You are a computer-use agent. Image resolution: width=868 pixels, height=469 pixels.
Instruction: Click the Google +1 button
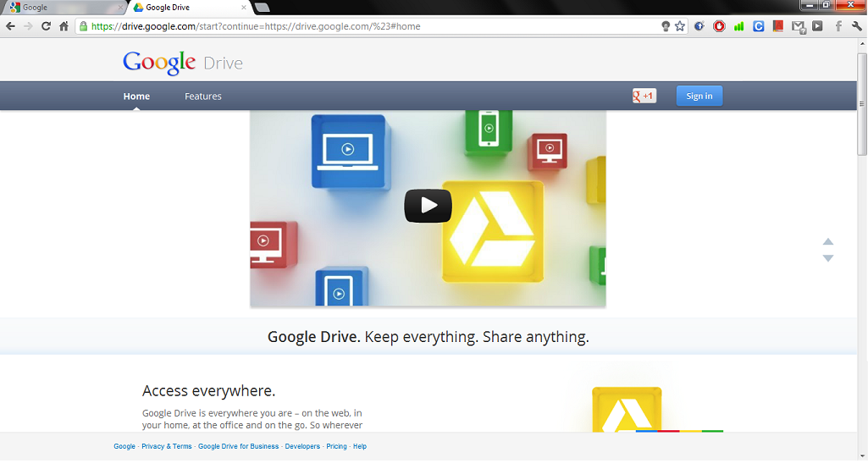(644, 96)
